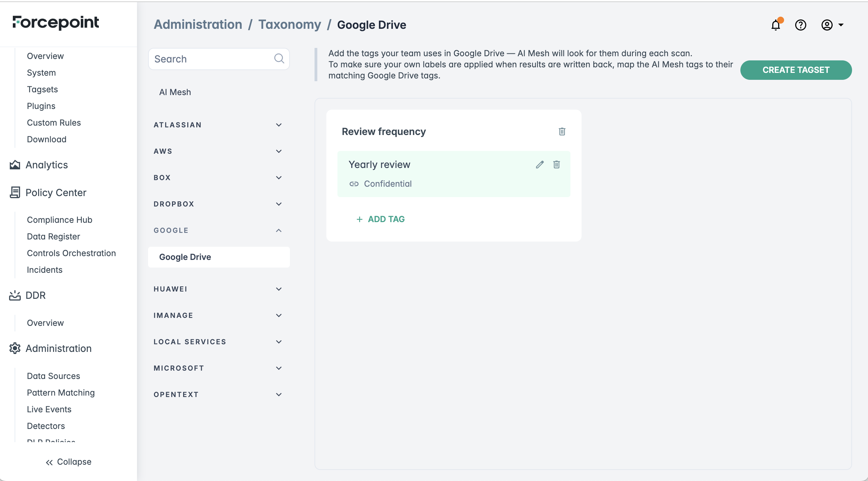Screen dimensions: 868x481
Task: Collapse the Google section
Action: [x=278, y=230]
